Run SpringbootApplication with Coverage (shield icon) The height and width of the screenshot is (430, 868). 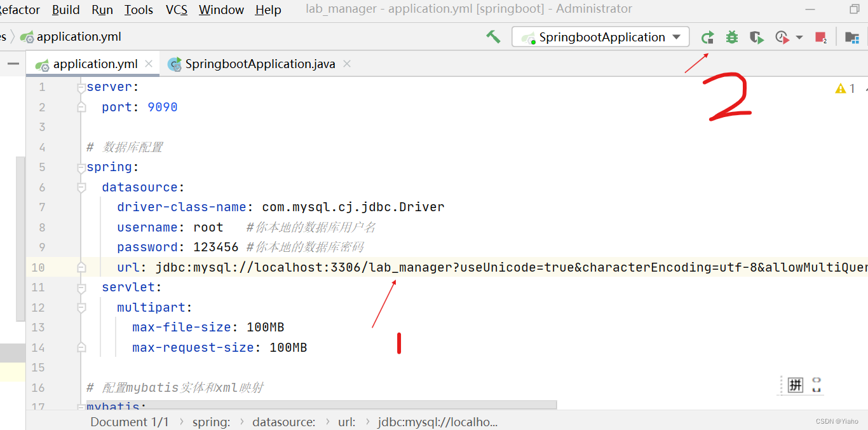click(756, 37)
